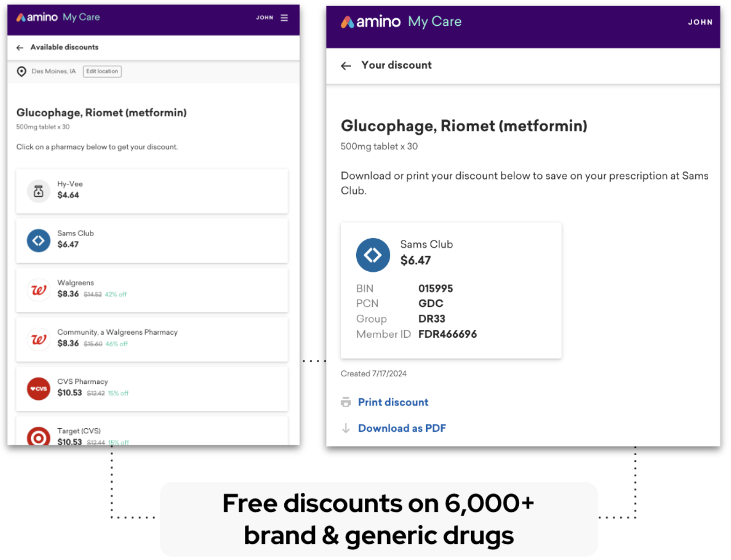Screen dimensions: 731x560
Task: Click JOHN account name in right header
Action: [x=700, y=22]
